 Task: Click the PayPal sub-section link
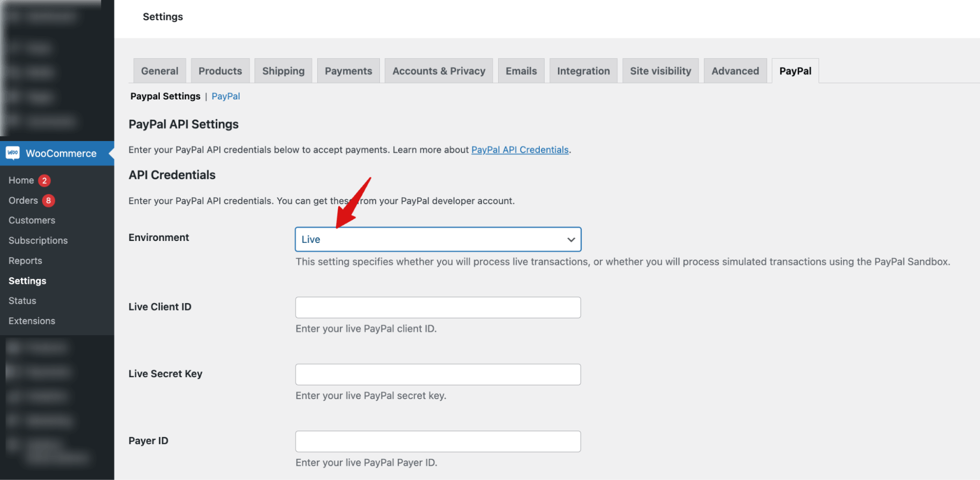226,96
